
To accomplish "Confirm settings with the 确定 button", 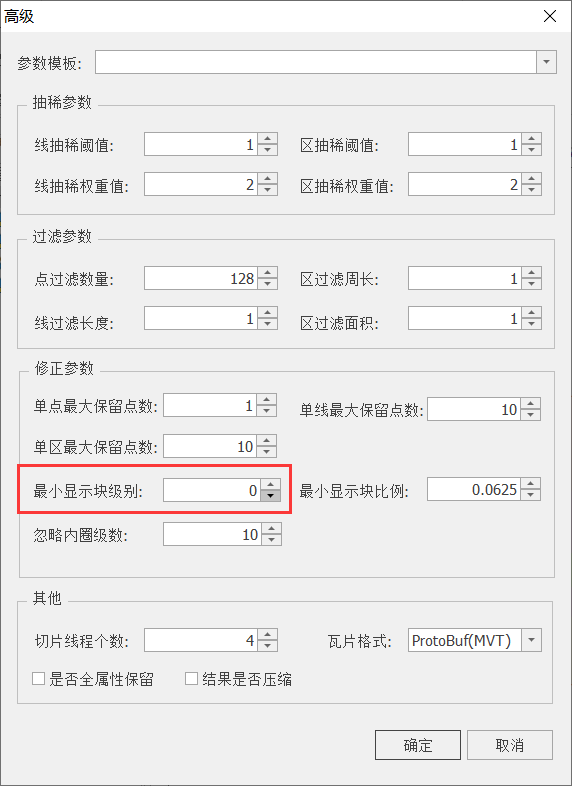I will [418, 745].
